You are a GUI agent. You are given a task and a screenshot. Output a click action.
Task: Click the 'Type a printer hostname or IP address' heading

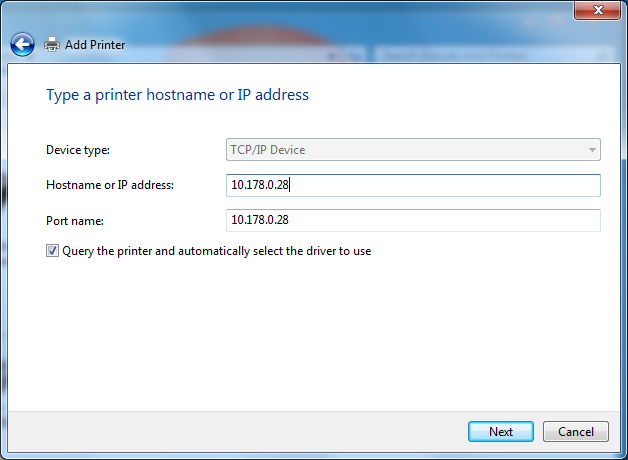(177, 95)
